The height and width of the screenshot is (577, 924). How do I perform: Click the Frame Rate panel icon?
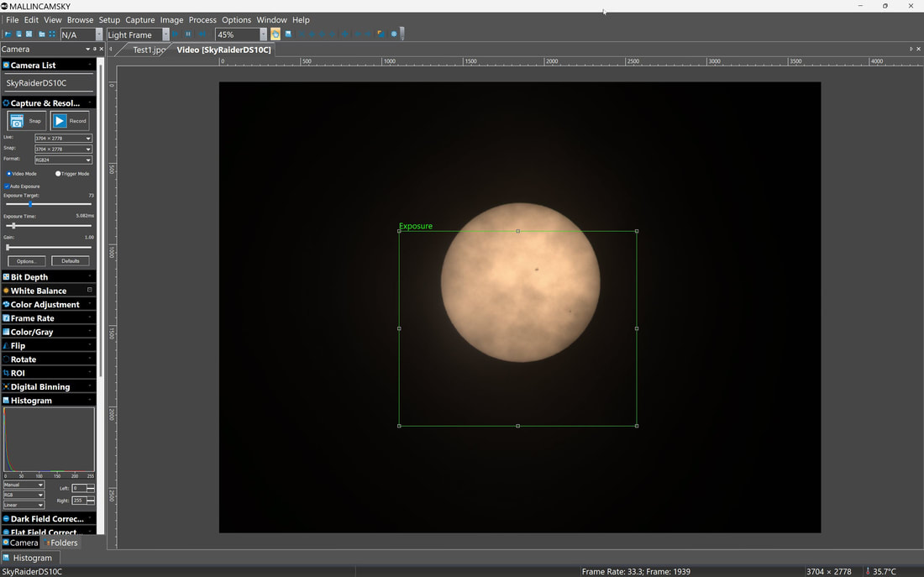(6, 318)
